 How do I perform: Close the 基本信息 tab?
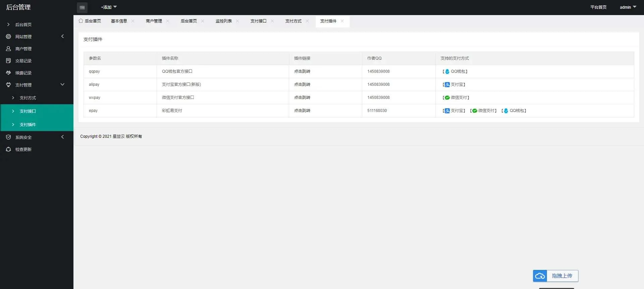(133, 21)
